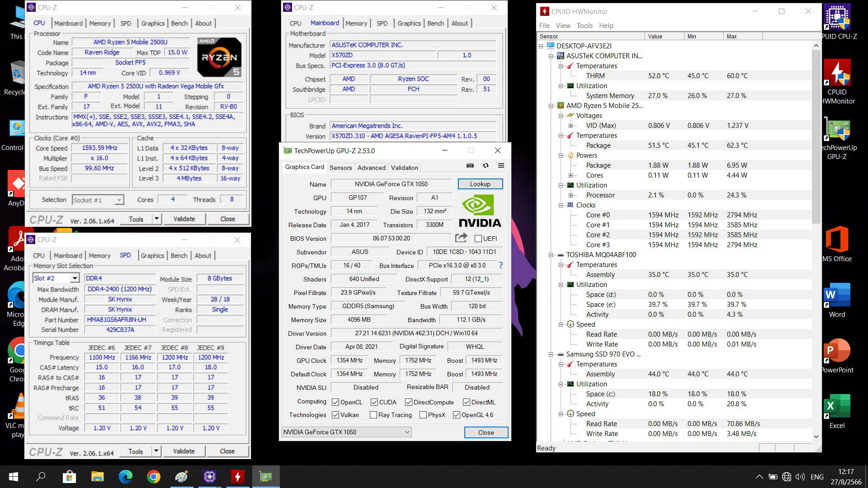Screen dimensions: 868x488
Task: Click Lookup button in GPU-Z
Action: (480, 184)
